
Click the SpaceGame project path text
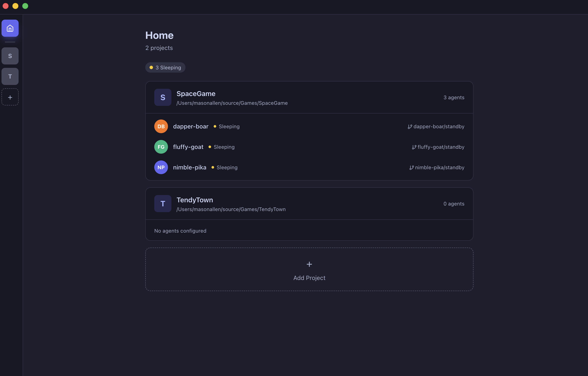point(232,103)
